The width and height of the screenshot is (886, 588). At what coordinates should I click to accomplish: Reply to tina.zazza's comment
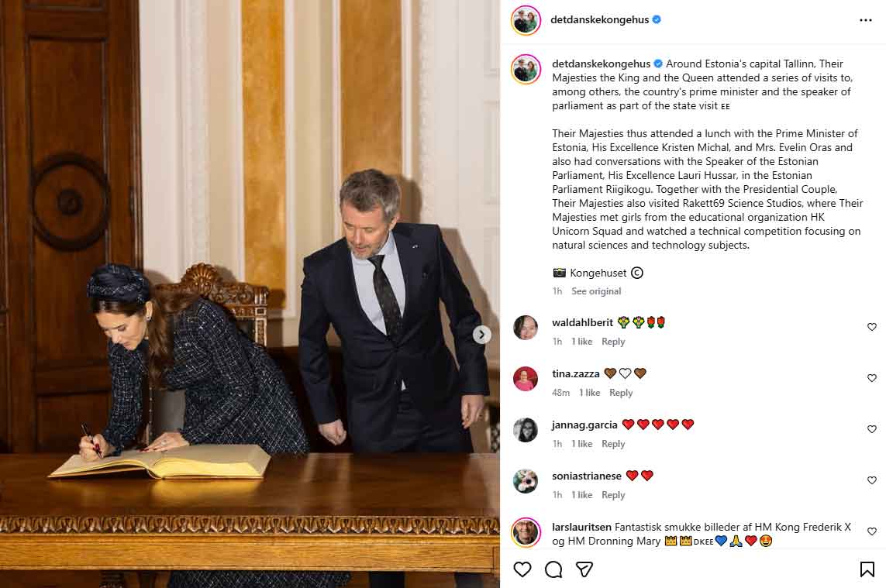620,393
